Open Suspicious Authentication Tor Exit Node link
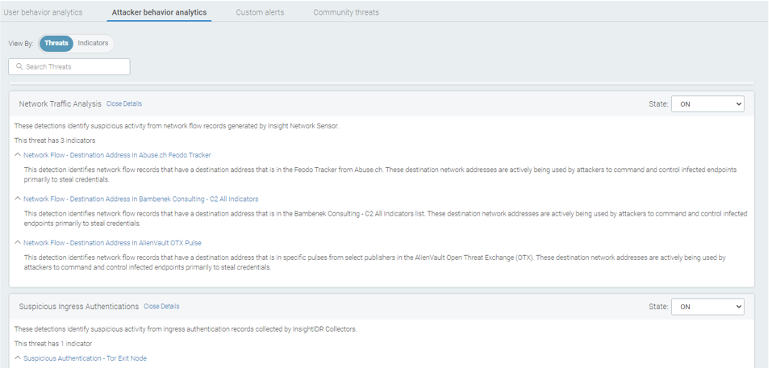This screenshot has width=769, height=368. click(84, 358)
